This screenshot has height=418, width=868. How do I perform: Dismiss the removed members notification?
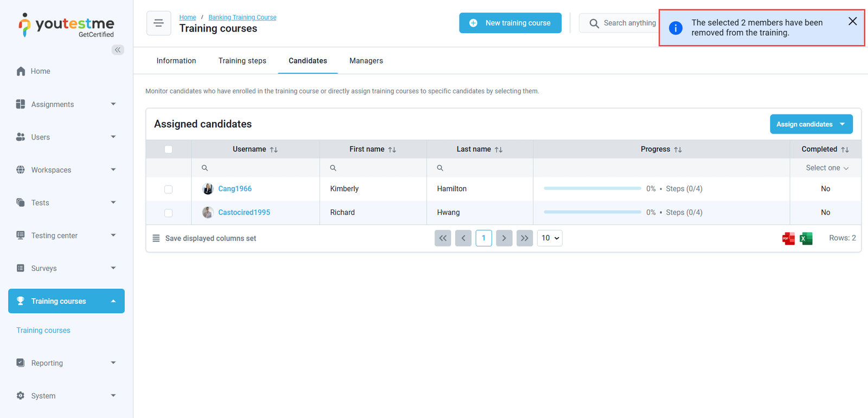click(x=852, y=21)
